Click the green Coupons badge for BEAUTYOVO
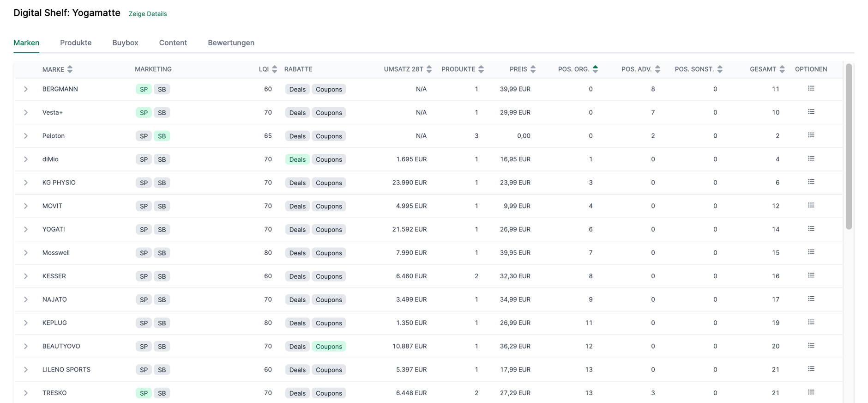This screenshot has height=403, width=868. (x=329, y=346)
